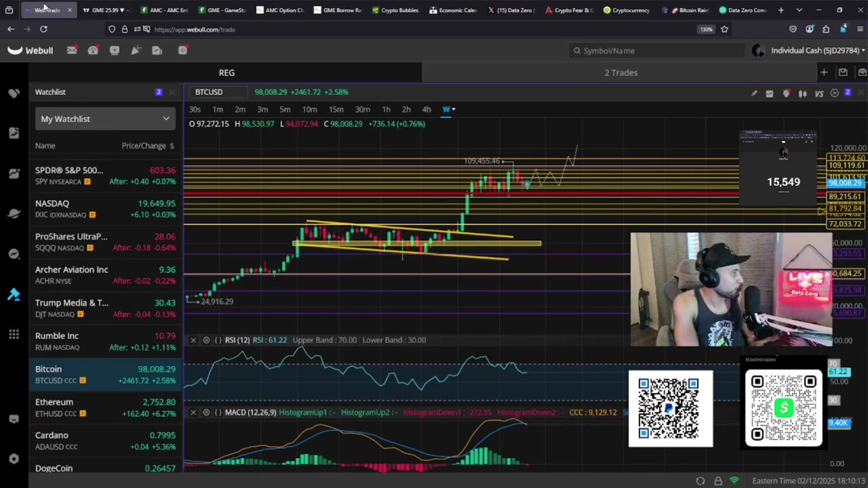The image size is (868, 488).
Task: Open the chart indicators icon above chart
Action: (x=770, y=94)
